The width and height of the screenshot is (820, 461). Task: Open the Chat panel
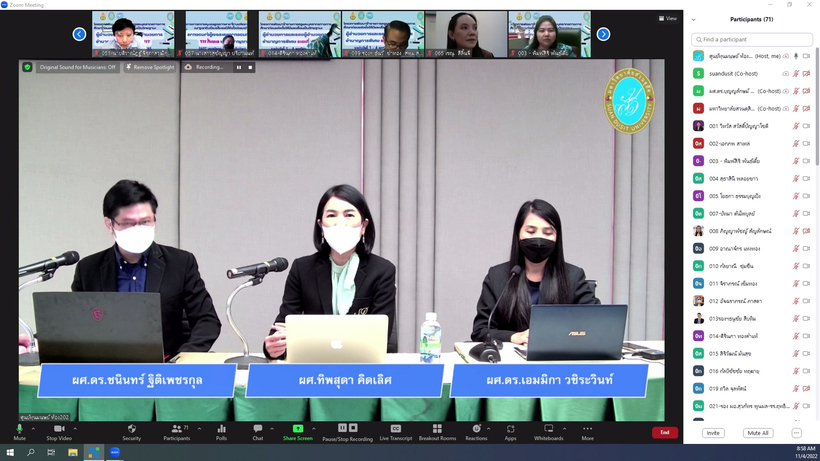pos(258,432)
